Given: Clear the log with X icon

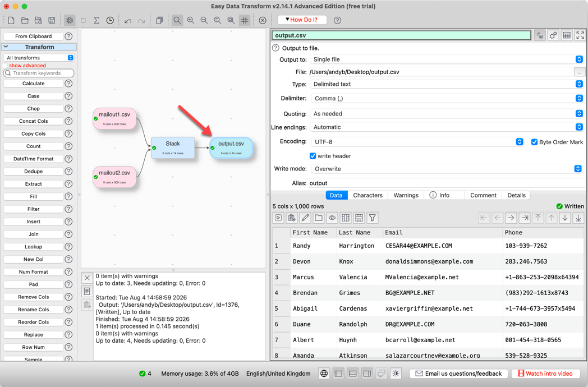Looking at the screenshot, I should coord(87,278).
